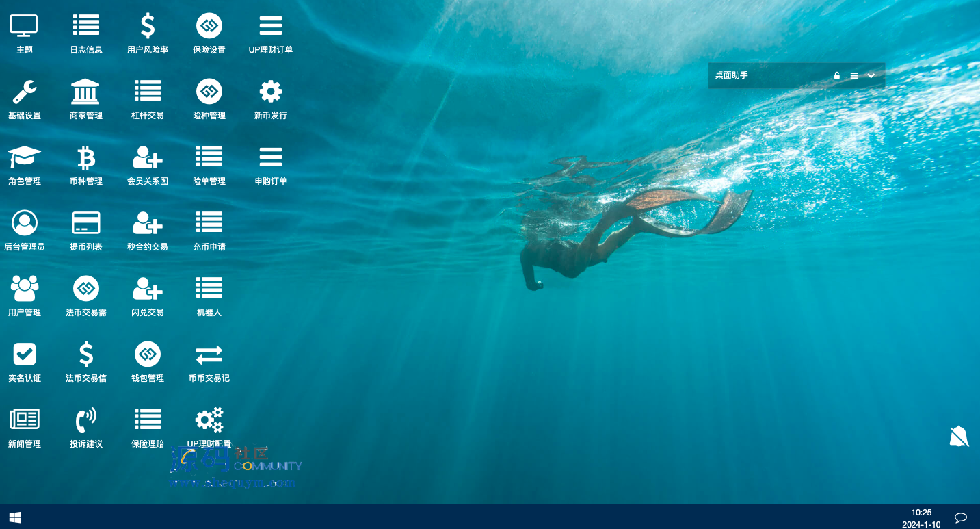Open 钱包管理 wallet icon
The height and width of the screenshot is (529, 980).
point(148,354)
